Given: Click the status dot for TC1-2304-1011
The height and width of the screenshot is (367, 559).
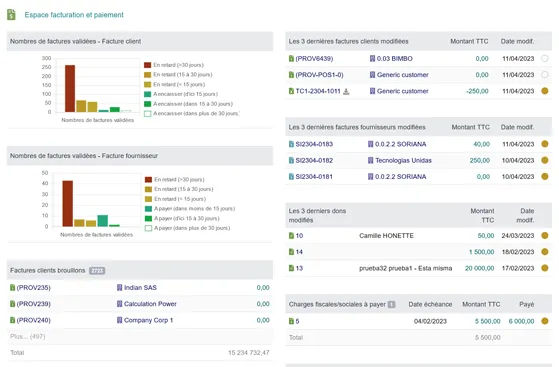Looking at the screenshot, I should [x=545, y=91].
